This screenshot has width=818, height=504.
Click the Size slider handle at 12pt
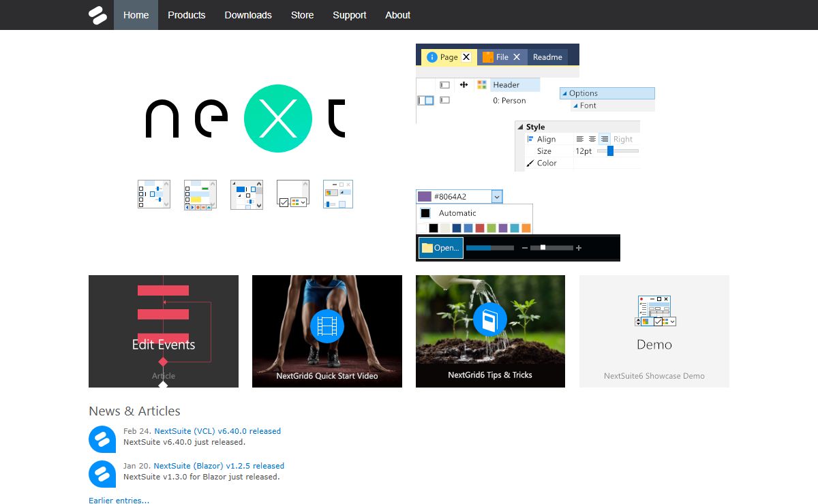[x=610, y=151]
